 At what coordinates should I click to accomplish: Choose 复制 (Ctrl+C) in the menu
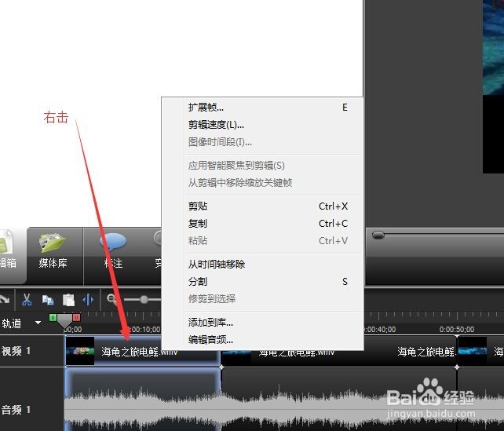[274, 224]
